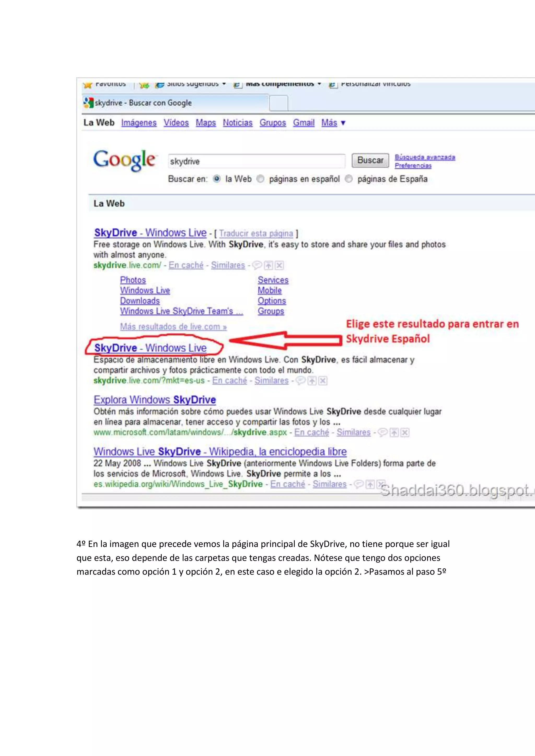This screenshot has width=535, height=756.
Task: Remove icon on the ?mkt=es-us result
Action: tap(323, 381)
